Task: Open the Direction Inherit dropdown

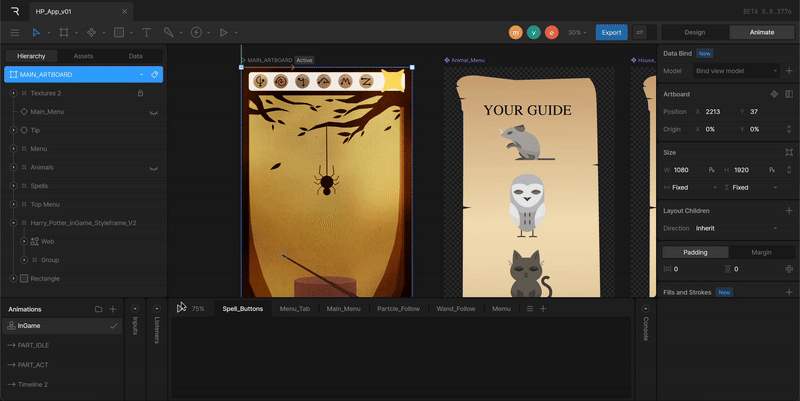Action: (736, 229)
